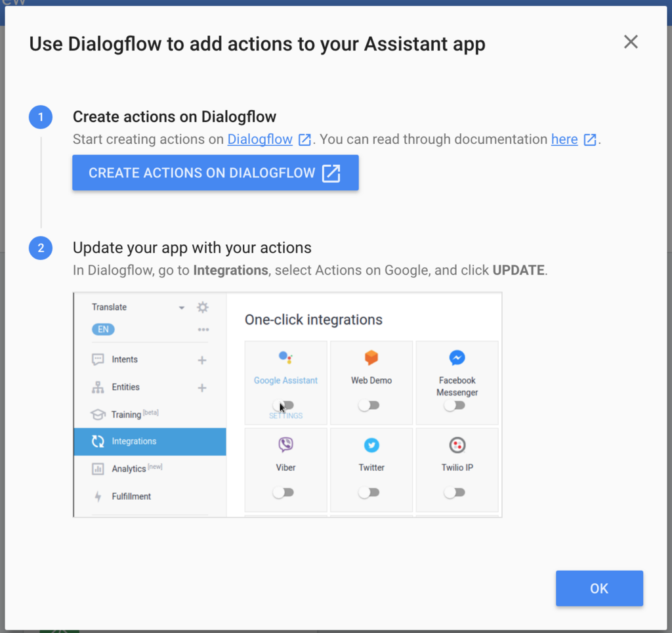Click the 'Twilio IP' label text
This screenshot has width=672, height=633.
(x=457, y=468)
